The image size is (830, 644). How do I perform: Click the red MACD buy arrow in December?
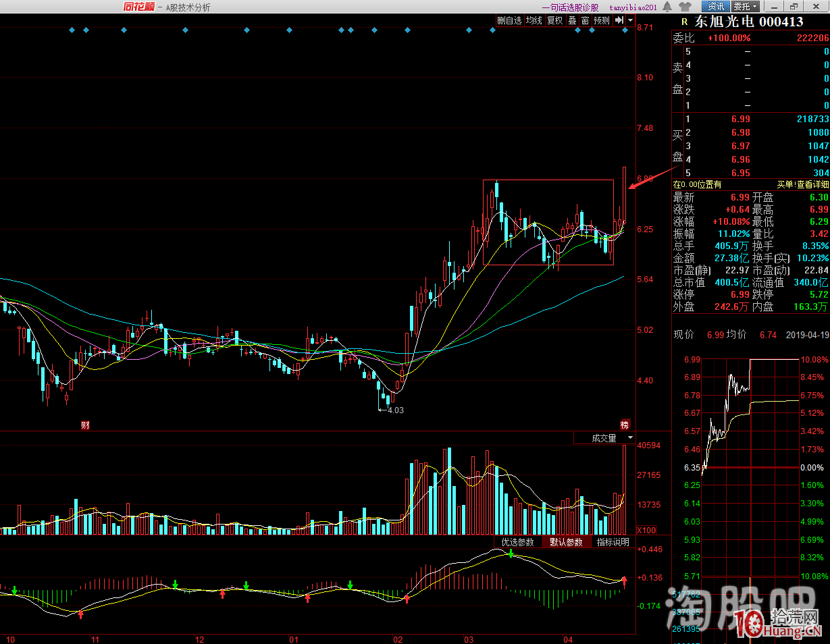[222, 593]
